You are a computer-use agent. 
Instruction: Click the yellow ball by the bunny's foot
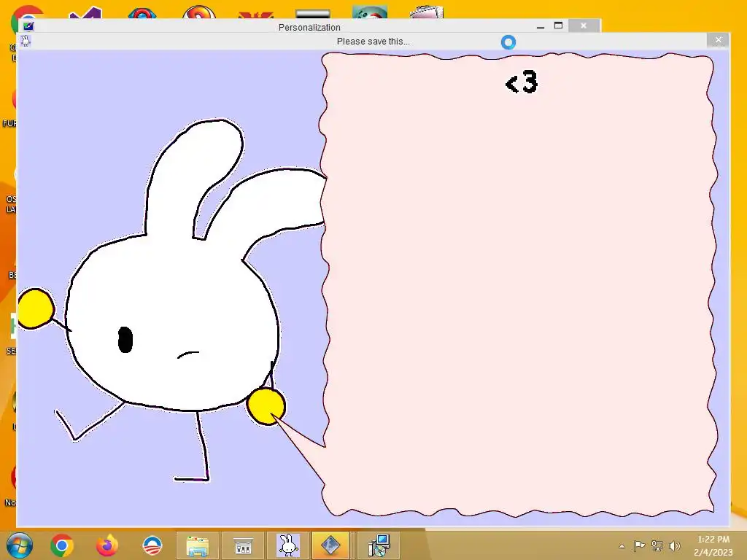pyautogui.click(x=266, y=406)
